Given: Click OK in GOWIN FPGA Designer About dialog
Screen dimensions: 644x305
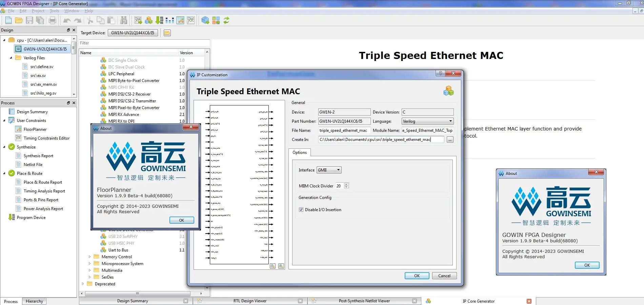Looking at the screenshot, I should [x=587, y=265].
